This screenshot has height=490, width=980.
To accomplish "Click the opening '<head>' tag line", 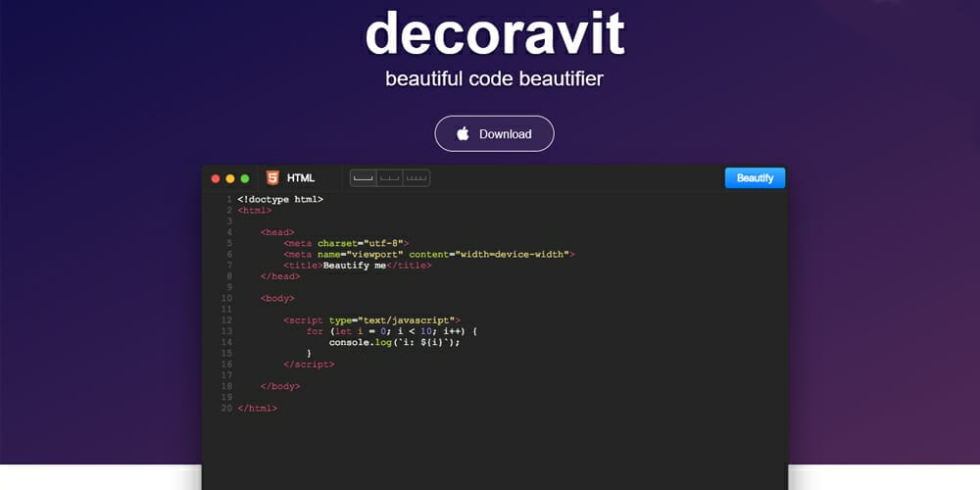I will tap(277, 232).
